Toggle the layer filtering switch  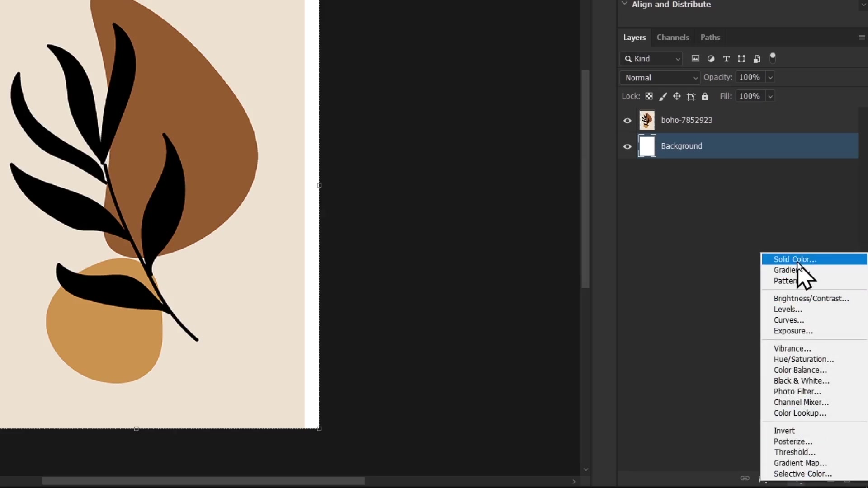coord(773,59)
